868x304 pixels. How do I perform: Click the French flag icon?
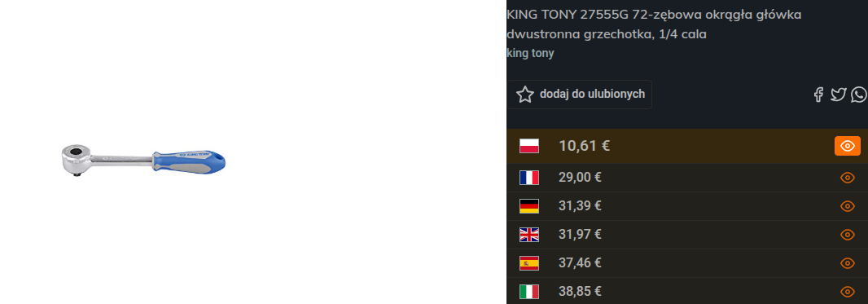(528, 178)
